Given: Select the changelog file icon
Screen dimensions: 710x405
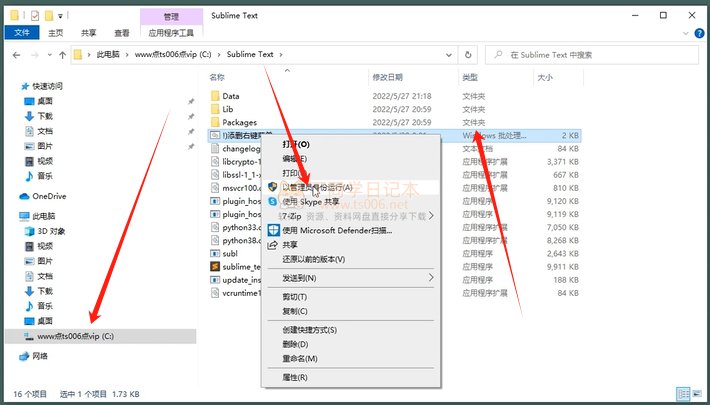Looking at the screenshot, I should coord(215,149).
